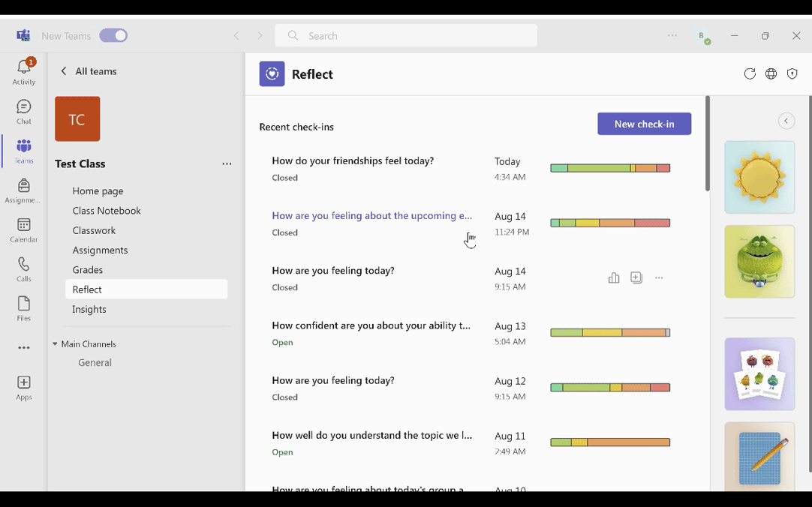This screenshot has width=812, height=507.
Task: Switch to the Assignments tab
Action: 100,250
